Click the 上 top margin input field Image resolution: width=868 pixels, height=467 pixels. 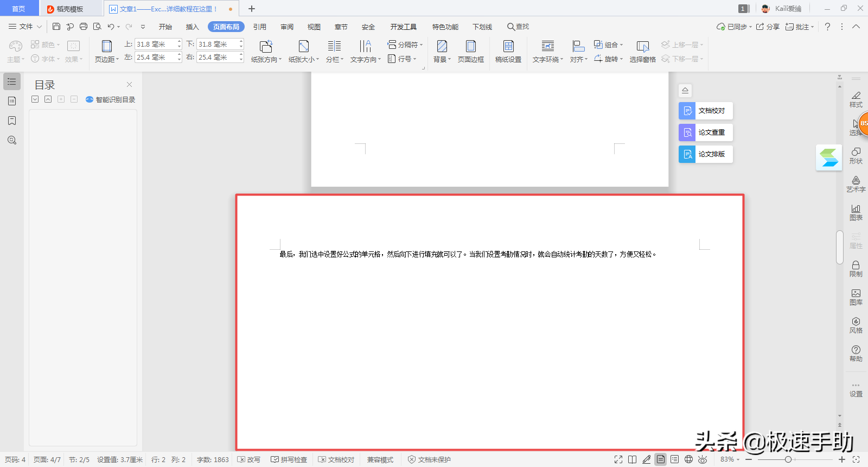click(158, 44)
